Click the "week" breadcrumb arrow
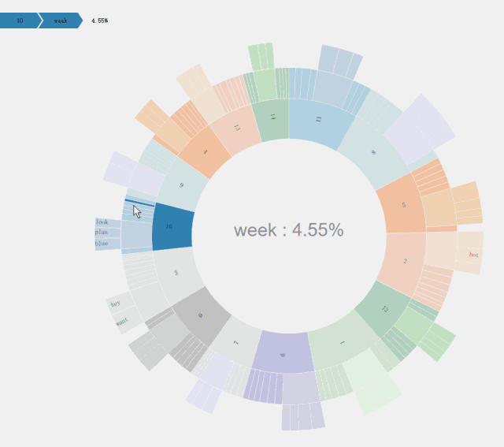 click(61, 20)
